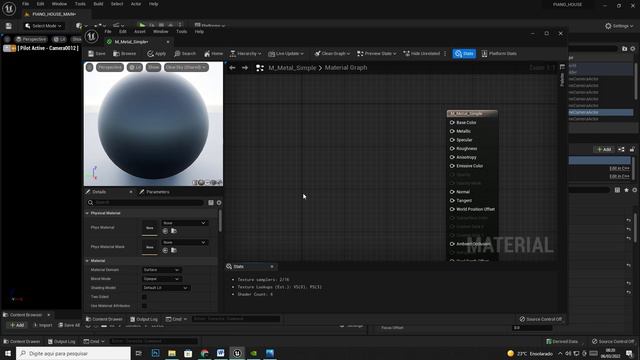Click the Add button in main editor Details
Screen dimensions: 640x360
pos(604,149)
